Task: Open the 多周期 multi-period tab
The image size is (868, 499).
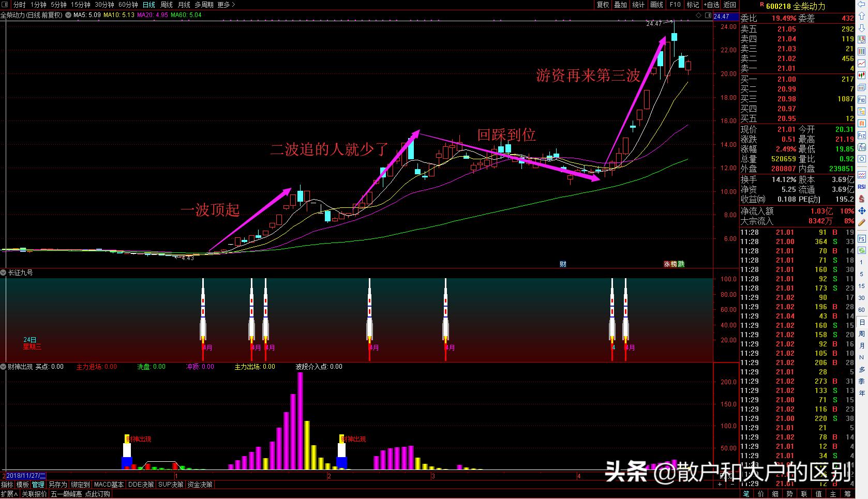Action: coord(204,5)
